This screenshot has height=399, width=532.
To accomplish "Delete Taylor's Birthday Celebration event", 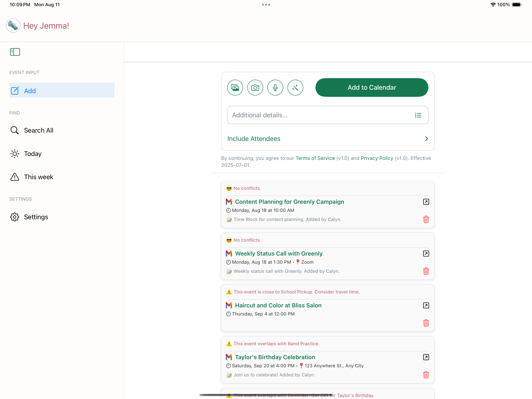I will (x=426, y=375).
